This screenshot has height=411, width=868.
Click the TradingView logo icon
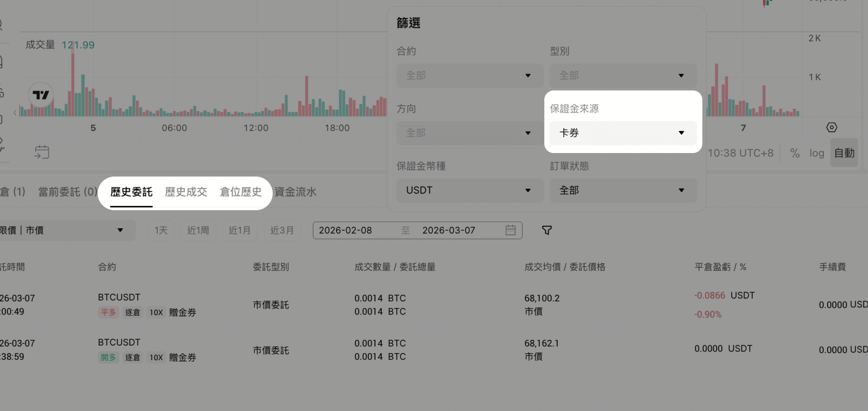click(41, 95)
